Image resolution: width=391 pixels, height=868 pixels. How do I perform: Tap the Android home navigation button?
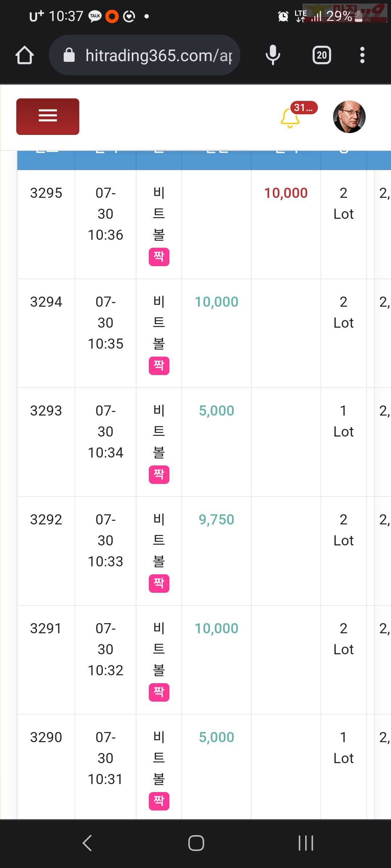click(196, 843)
